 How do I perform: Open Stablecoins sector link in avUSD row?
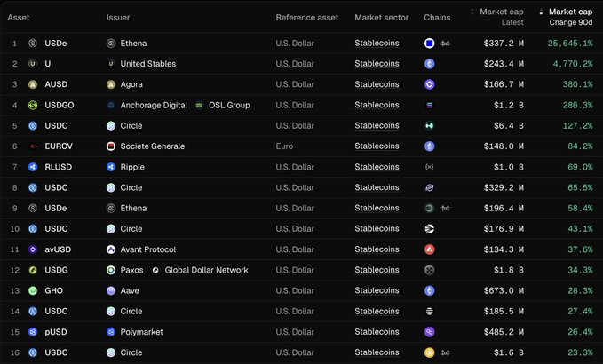(x=377, y=249)
